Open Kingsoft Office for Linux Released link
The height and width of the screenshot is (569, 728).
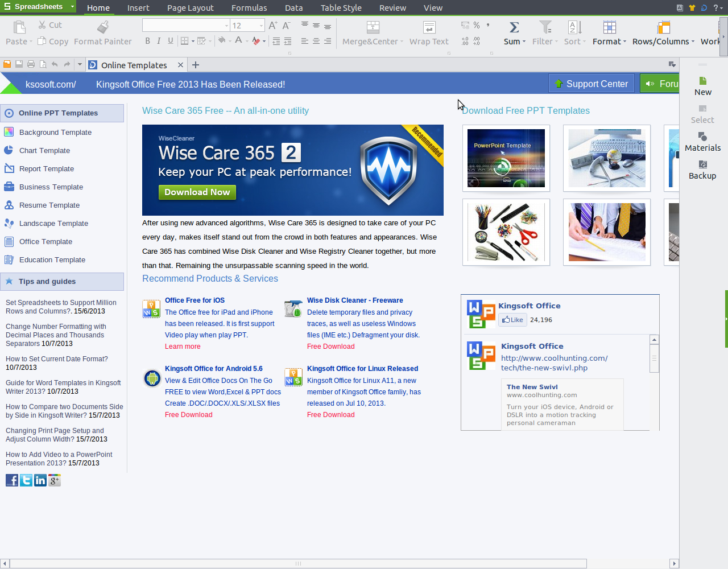pyautogui.click(x=362, y=369)
